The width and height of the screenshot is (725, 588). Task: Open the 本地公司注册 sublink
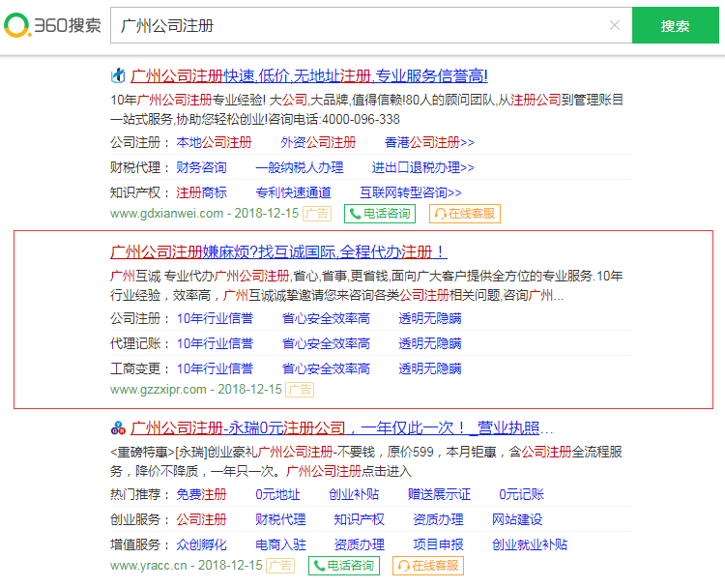pyautogui.click(x=214, y=142)
